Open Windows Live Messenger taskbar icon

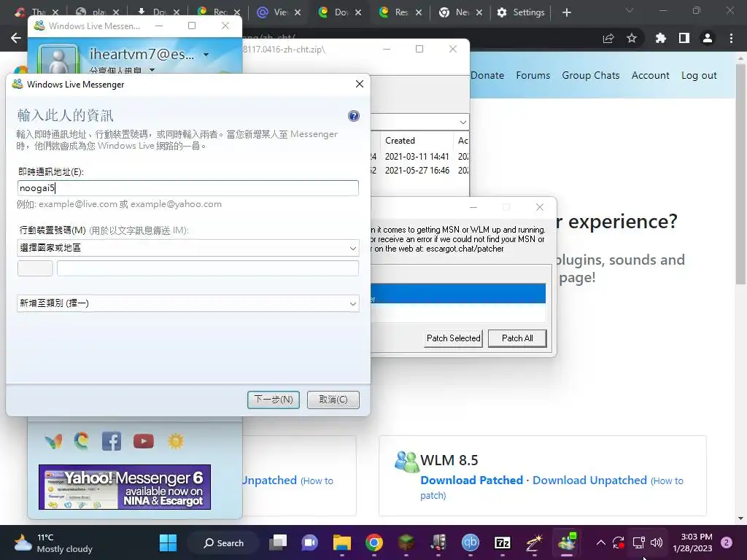(567, 542)
